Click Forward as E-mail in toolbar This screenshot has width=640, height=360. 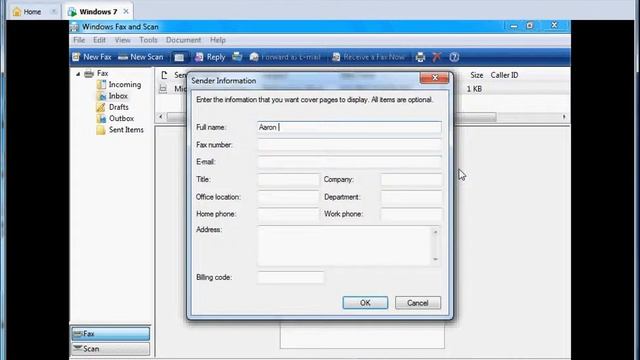coord(285,57)
